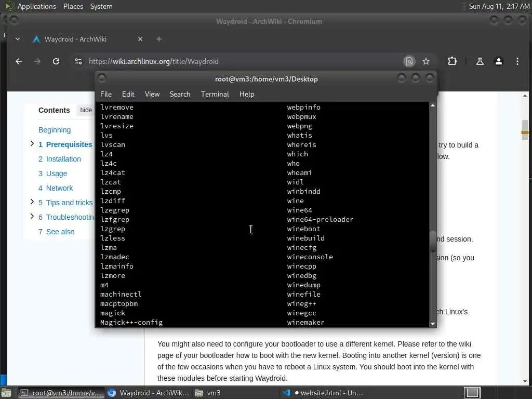Click the forward navigation arrow in Chromium
Viewport: 532px width, 399px height.
point(37,61)
